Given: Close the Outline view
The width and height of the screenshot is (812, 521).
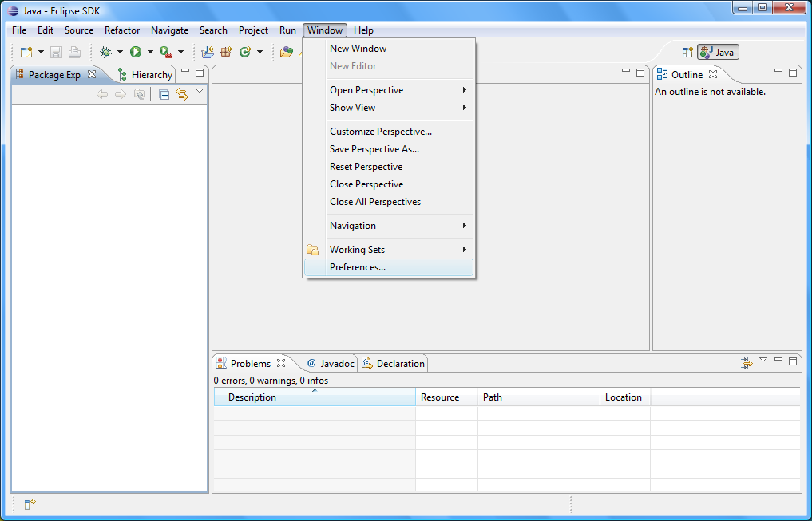Looking at the screenshot, I should click(713, 74).
